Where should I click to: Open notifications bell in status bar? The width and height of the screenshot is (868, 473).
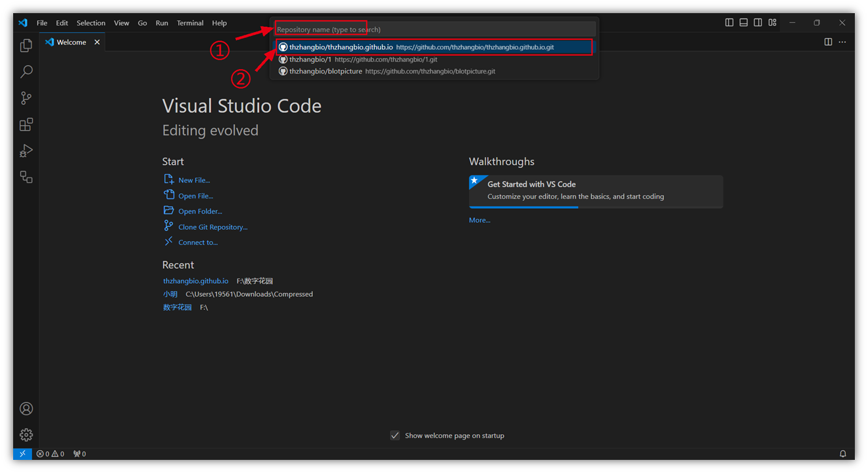click(x=843, y=454)
